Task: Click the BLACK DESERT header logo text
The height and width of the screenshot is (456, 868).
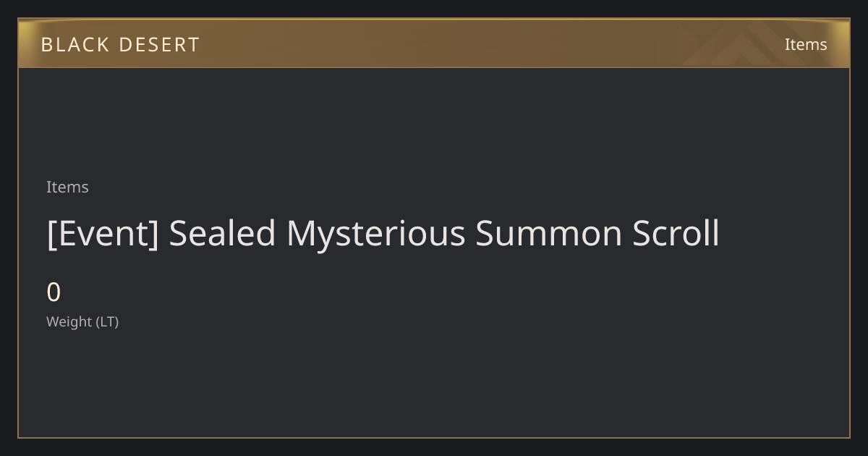Action: [120, 44]
